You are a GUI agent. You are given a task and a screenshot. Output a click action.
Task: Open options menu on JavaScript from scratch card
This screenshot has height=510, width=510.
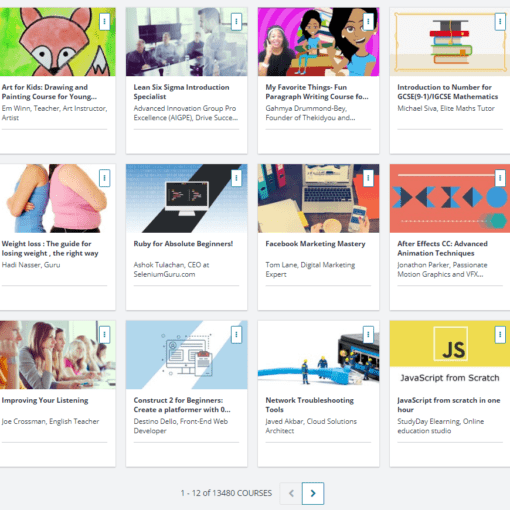[x=500, y=334]
